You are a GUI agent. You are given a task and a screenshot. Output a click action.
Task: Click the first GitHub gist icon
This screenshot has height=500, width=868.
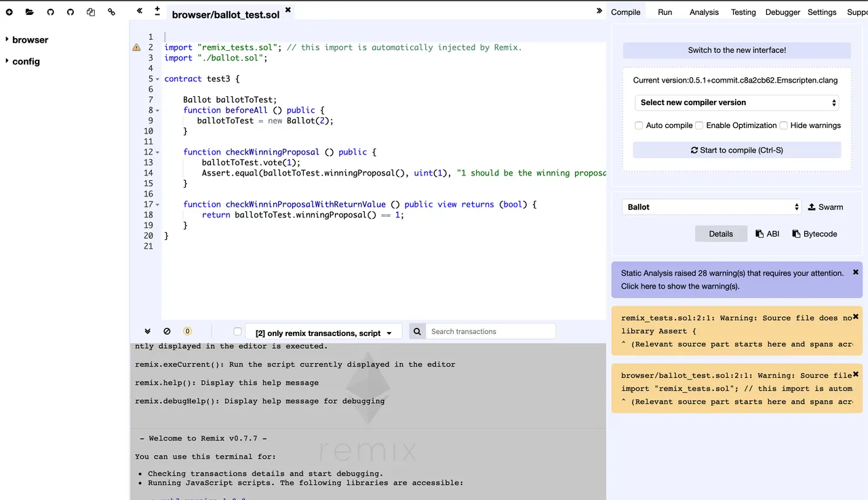pyautogui.click(x=50, y=12)
